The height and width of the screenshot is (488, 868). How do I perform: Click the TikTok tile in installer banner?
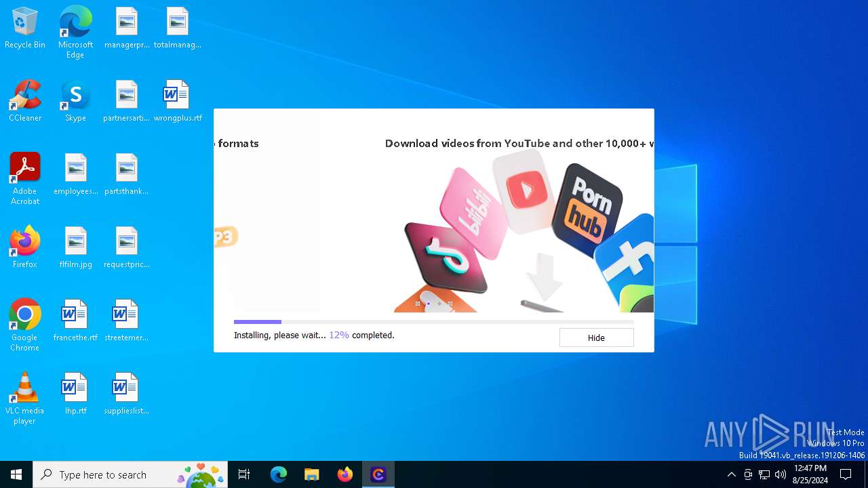click(447, 258)
